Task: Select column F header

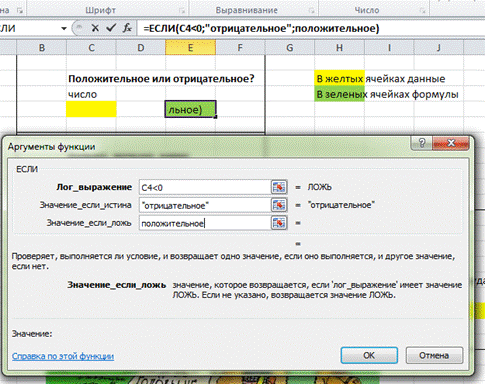Action: click(x=240, y=48)
